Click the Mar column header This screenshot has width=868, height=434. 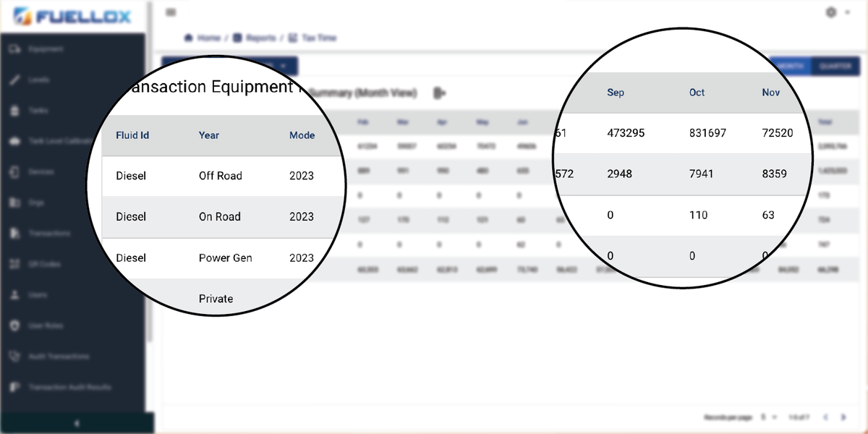pos(401,122)
